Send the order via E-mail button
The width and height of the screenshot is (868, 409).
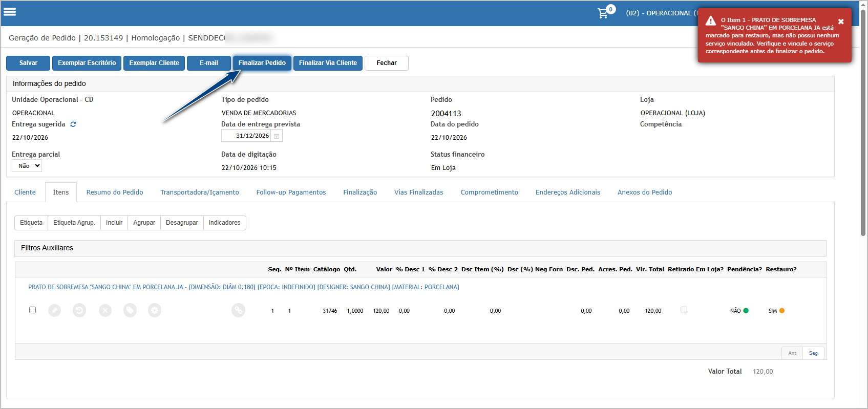(209, 63)
